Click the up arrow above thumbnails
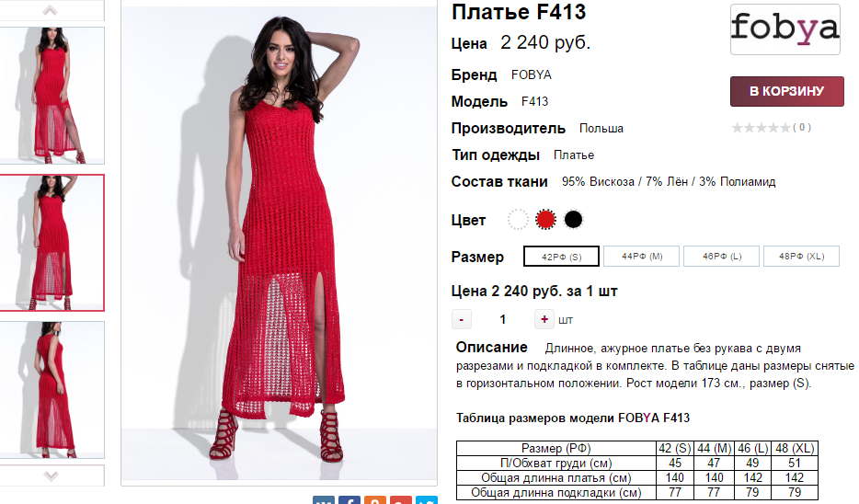The height and width of the screenshot is (504, 859). (x=51, y=10)
